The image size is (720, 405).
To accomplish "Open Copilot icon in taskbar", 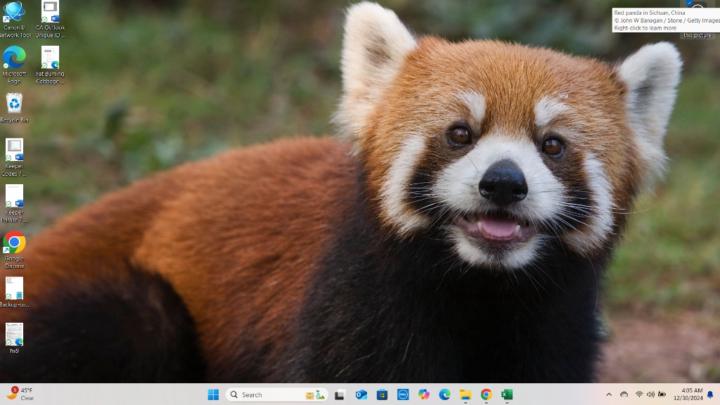I will click(x=424, y=394).
